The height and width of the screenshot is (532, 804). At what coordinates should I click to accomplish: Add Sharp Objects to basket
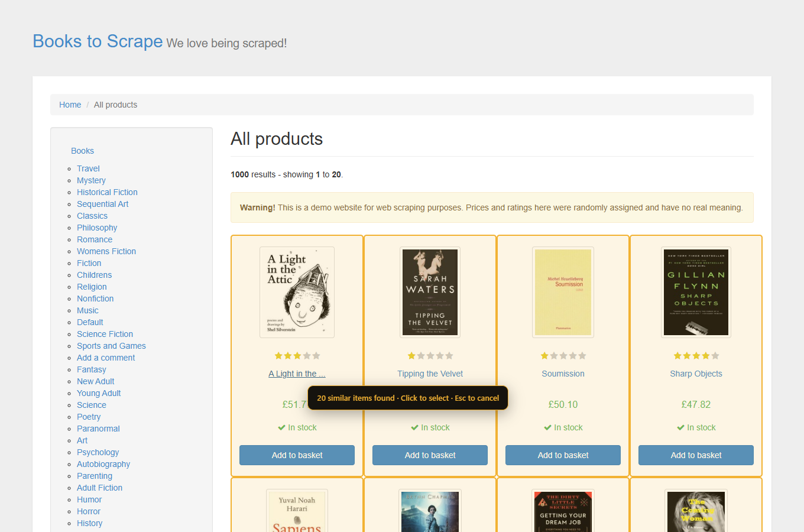coord(696,455)
